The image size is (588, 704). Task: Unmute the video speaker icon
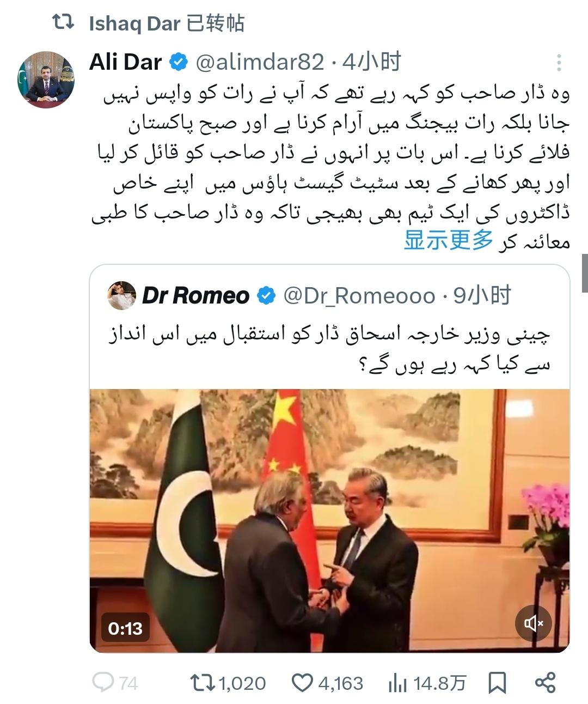click(534, 623)
